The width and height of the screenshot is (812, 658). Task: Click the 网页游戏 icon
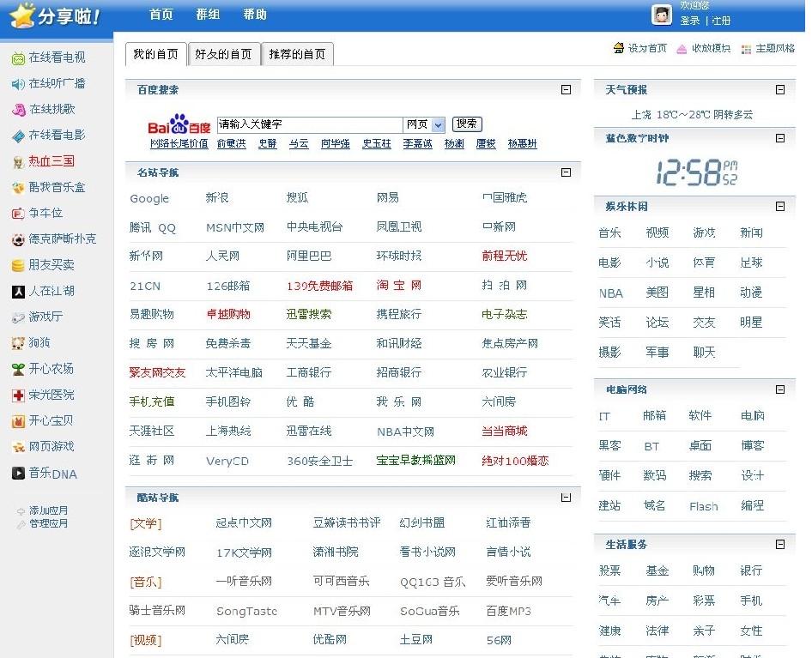coord(18,447)
